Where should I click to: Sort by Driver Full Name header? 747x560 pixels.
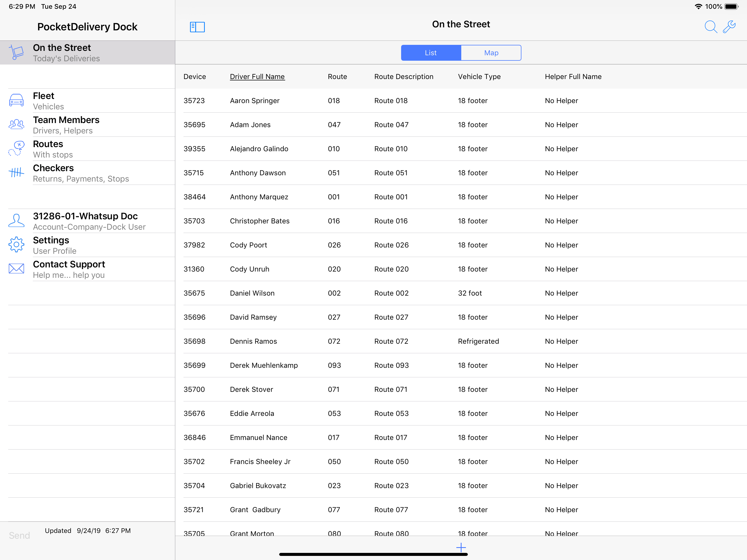click(257, 77)
